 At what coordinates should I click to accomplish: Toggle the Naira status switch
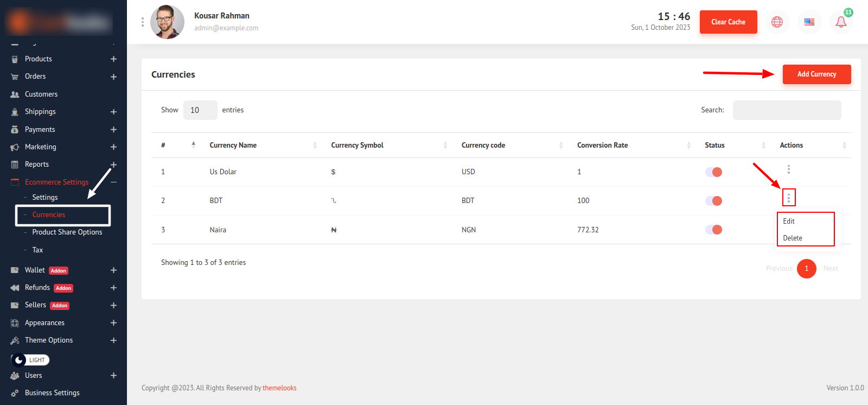click(713, 230)
